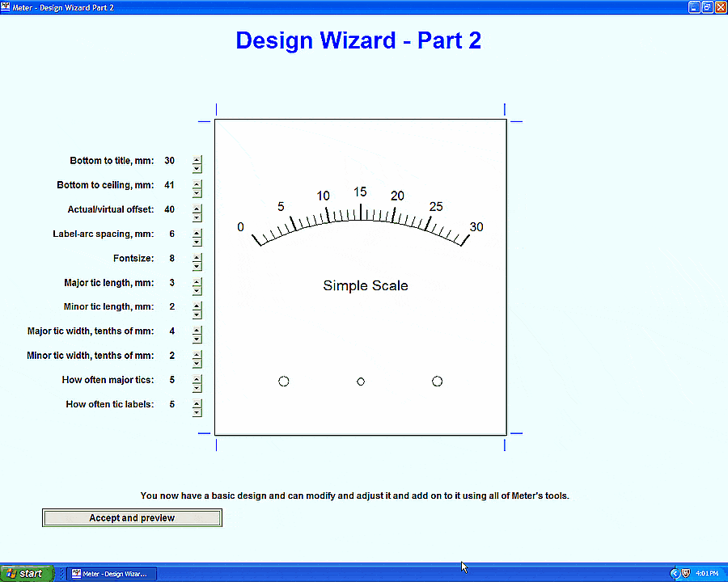Increase the Bottom to title value
Image resolution: width=728 pixels, height=582 pixels.
pos(197,159)
